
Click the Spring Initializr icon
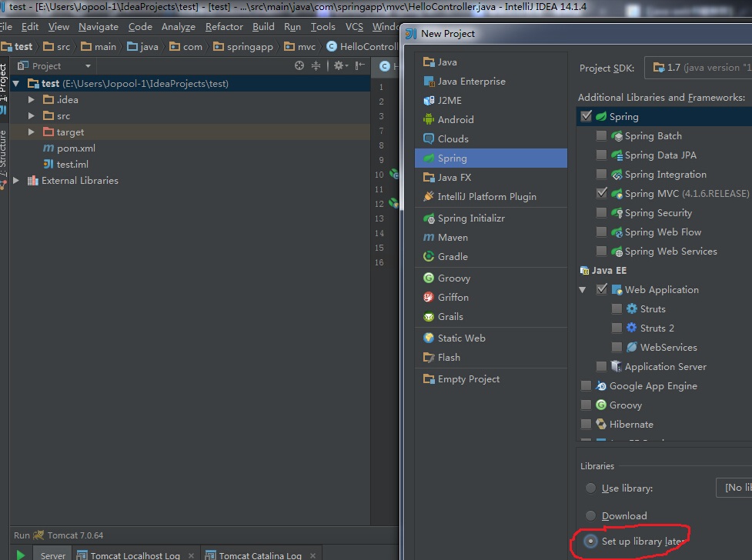(x=429, y=218)
